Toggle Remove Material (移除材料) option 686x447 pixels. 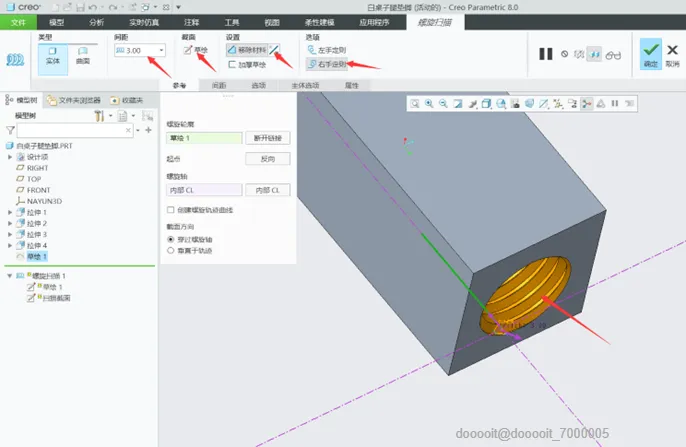tap(247, 50)
